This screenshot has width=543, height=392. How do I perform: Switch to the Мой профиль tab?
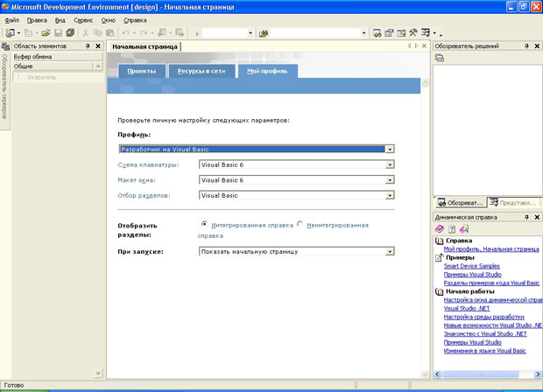click(267, 71)
